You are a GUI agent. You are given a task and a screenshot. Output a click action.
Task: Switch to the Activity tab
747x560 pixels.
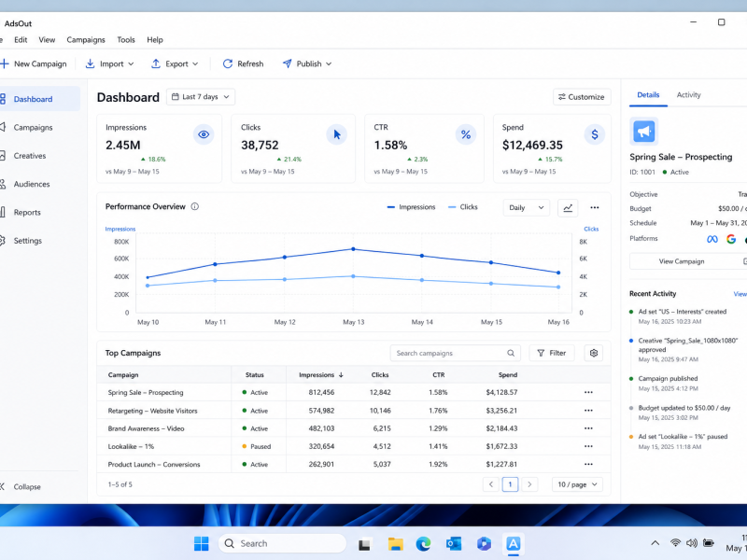(689, 95)
